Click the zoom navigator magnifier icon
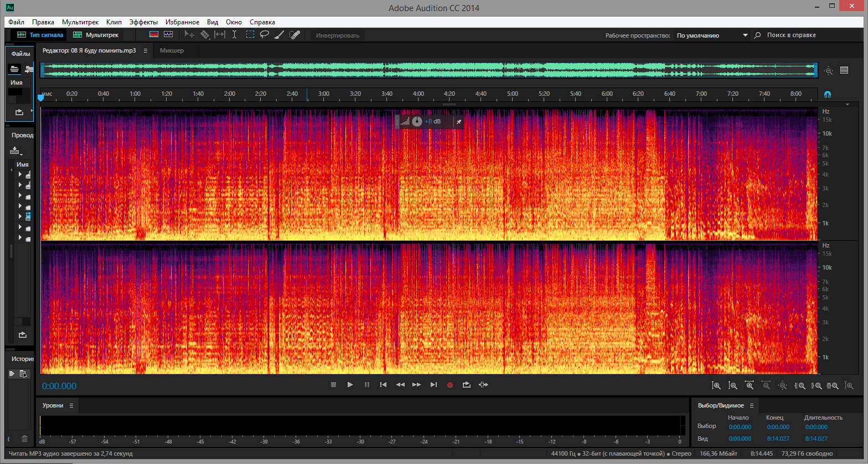Screen dimensions: 868x464 tap(829, 70)
